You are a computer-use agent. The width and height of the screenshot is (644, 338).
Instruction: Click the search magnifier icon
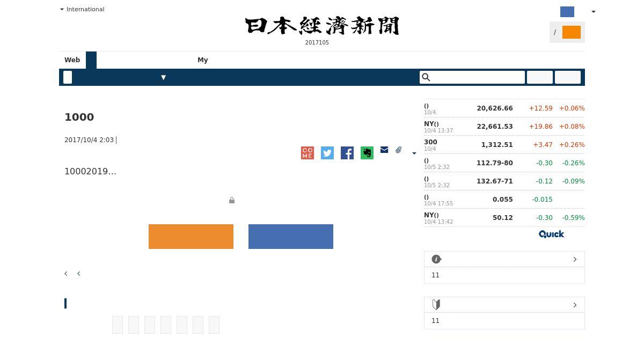[426, 77]
